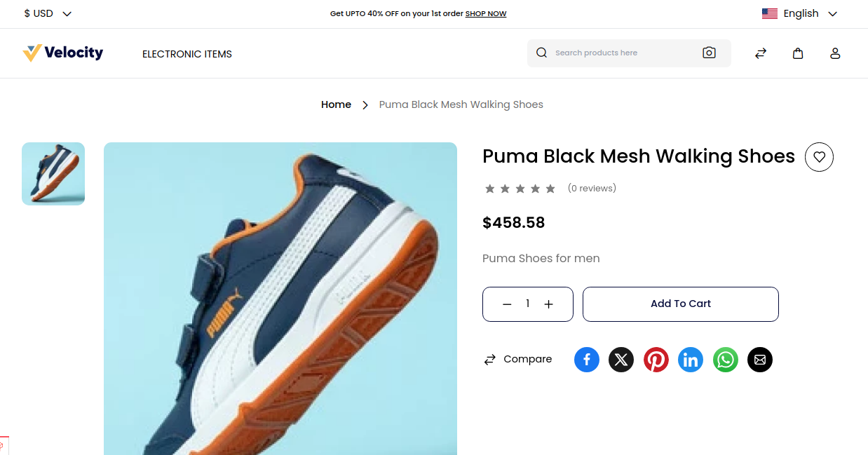Toggle wishlist heart for Puma shoes
This screenshot has height=455, width=868.
tap(819, 157)
